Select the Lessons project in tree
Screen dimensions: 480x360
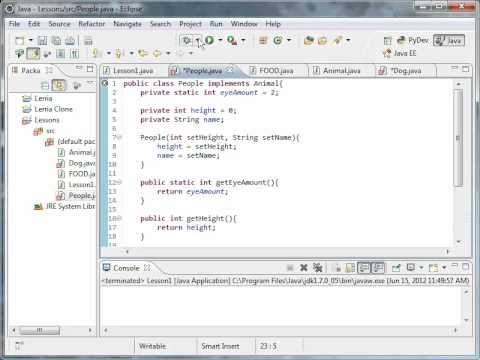47,120
